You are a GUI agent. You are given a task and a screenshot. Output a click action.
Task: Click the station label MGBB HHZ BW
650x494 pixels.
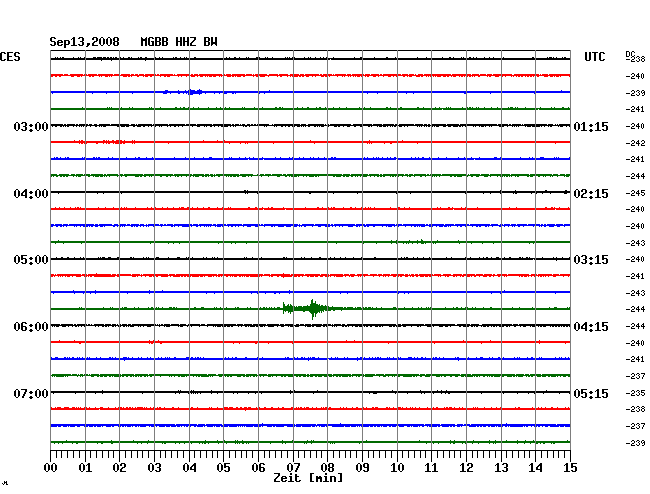[179, 42]
